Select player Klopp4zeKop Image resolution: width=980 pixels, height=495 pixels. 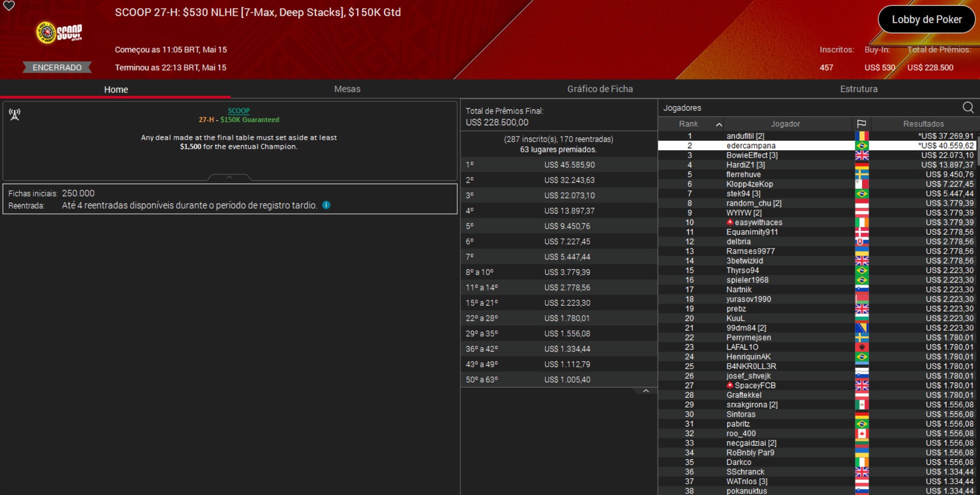750,184
